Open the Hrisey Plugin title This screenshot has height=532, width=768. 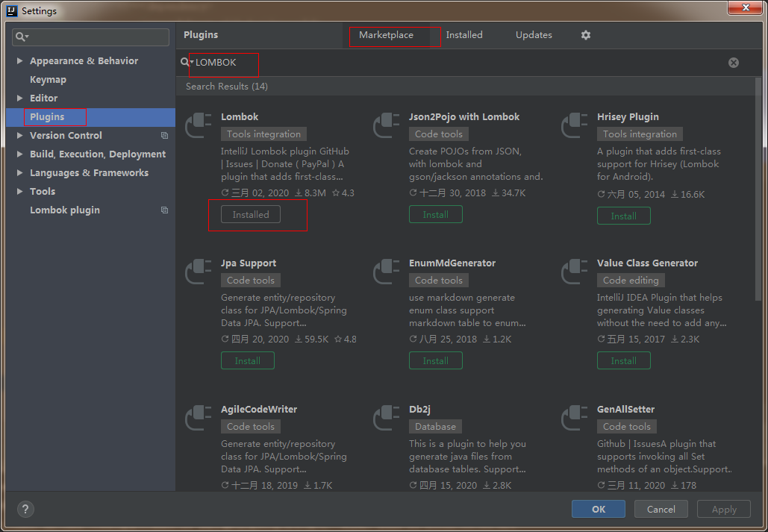pos(628,117)
